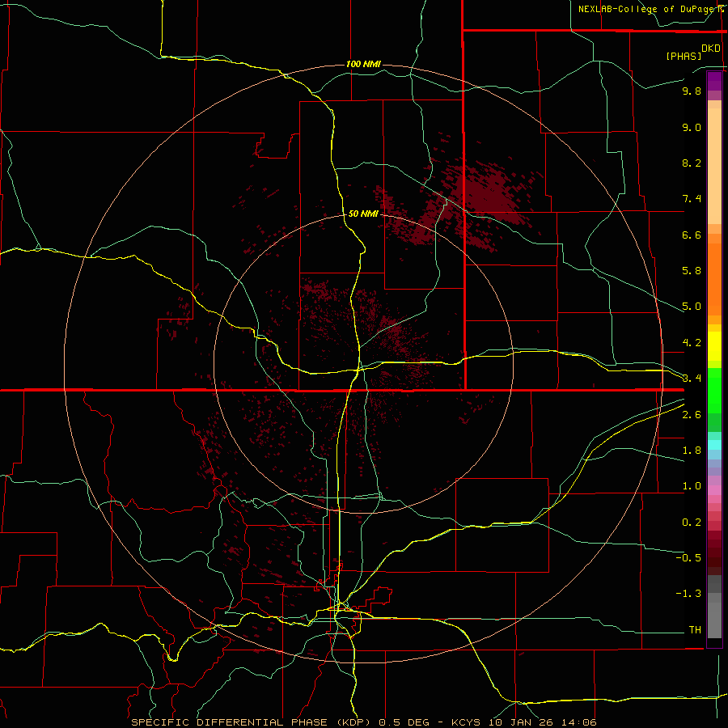Click the TH threshold label on the scale
The height and width of the screenshot is (728, 728).
pos(695,630)
